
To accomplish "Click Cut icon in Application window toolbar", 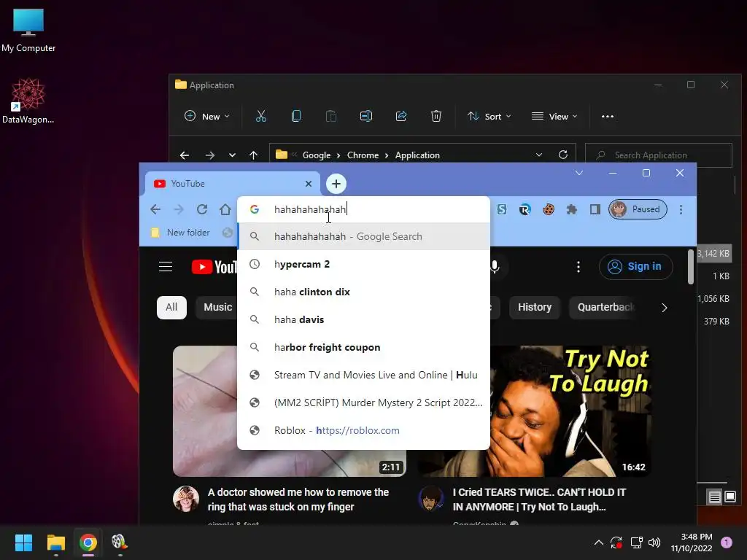I will point(261,116).
